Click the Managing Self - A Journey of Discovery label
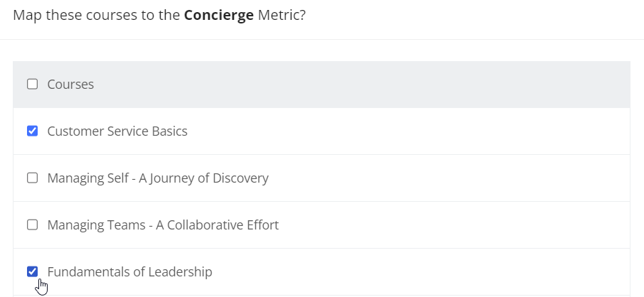644x297 pixels. 158,178
